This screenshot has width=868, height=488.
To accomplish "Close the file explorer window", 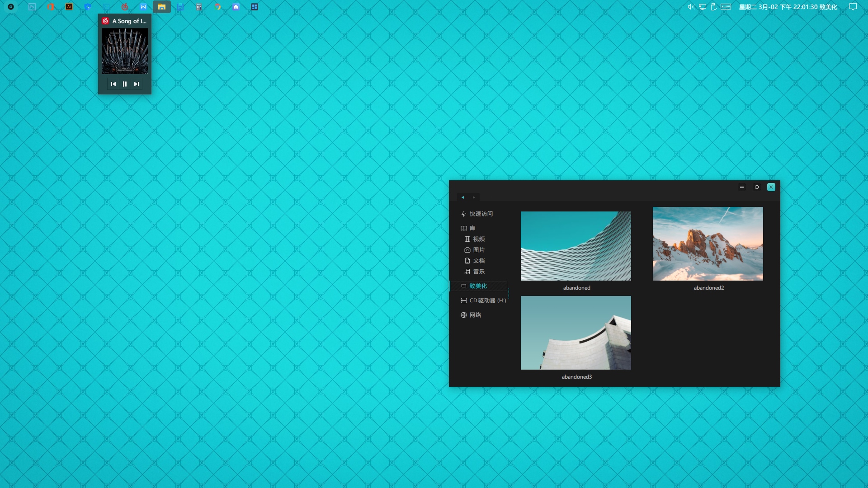I will coord(771,187).
